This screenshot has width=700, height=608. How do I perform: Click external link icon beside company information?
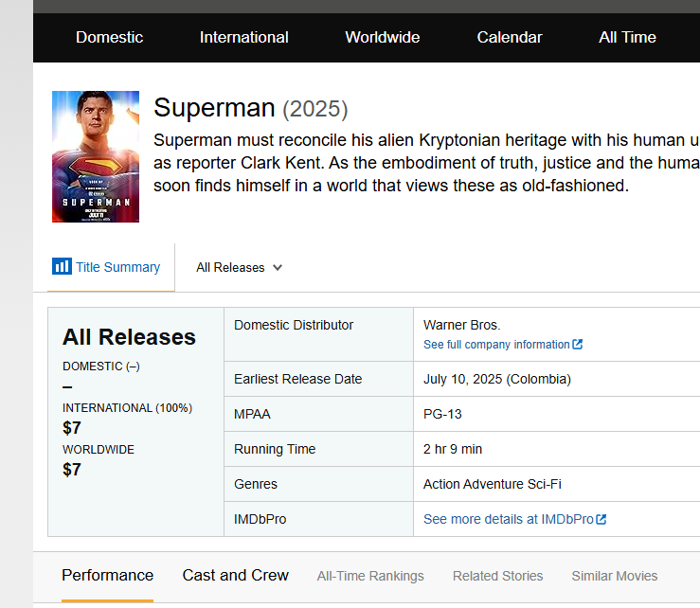[577, 344]
